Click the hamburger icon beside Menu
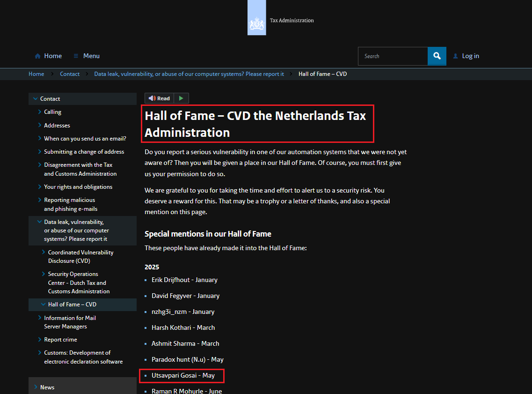Viewport: 532px width, 394px height. pos(76,56)
